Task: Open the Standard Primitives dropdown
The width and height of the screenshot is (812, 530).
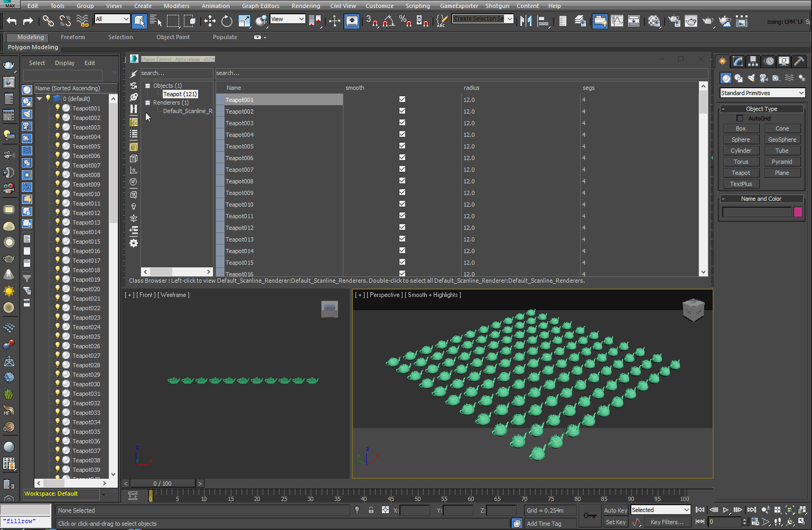Action: pyautogui.click(x=762, y=93)
